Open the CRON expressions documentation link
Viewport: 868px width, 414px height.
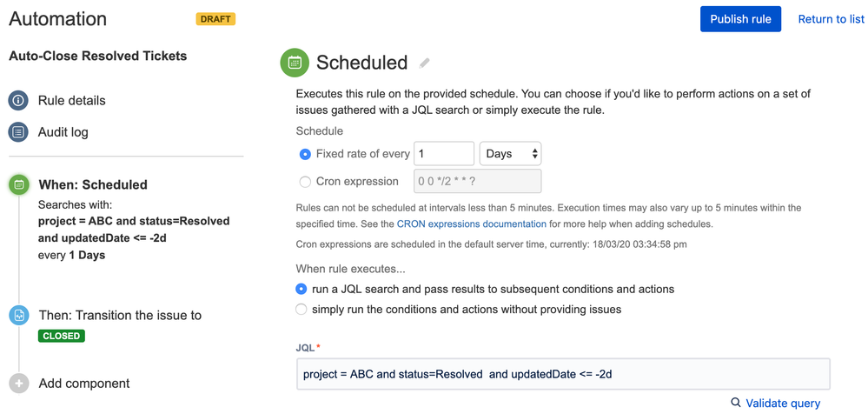pyautogui.click(x=471, y=224)
